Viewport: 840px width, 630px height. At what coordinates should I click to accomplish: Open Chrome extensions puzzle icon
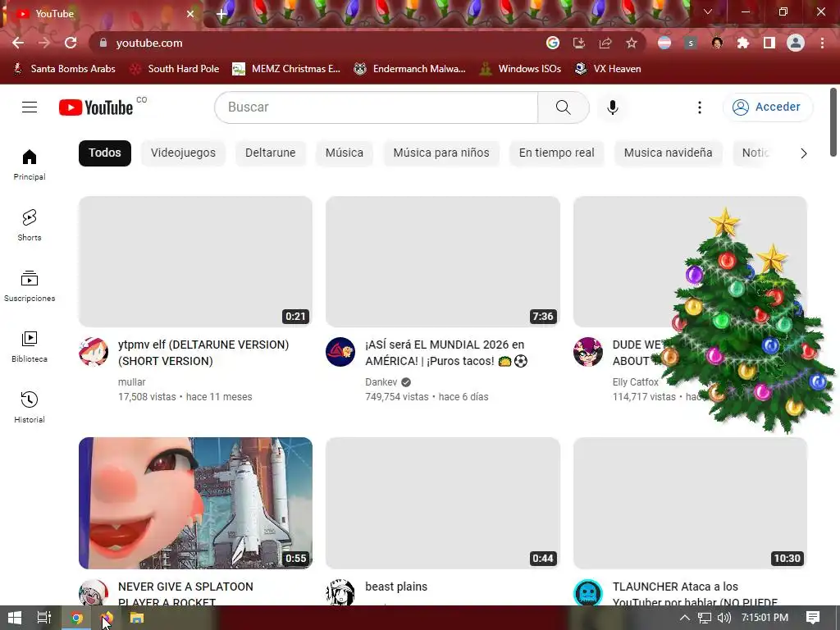[x=743, y=43]
